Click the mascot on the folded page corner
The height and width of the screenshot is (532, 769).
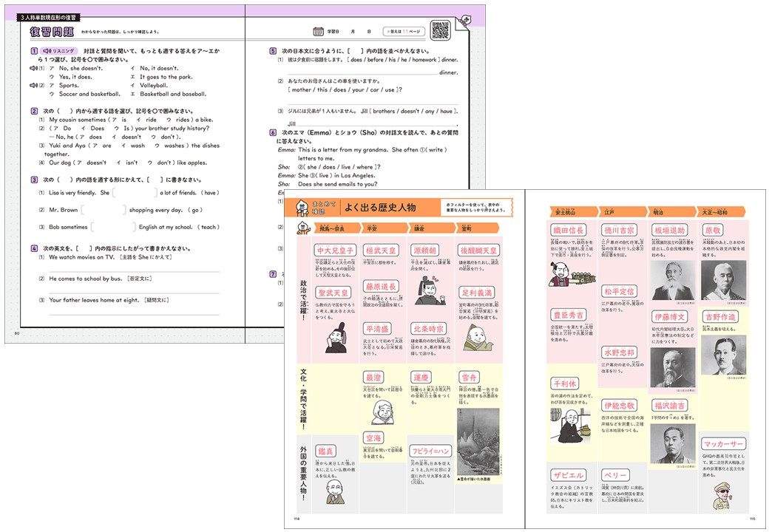465,21
